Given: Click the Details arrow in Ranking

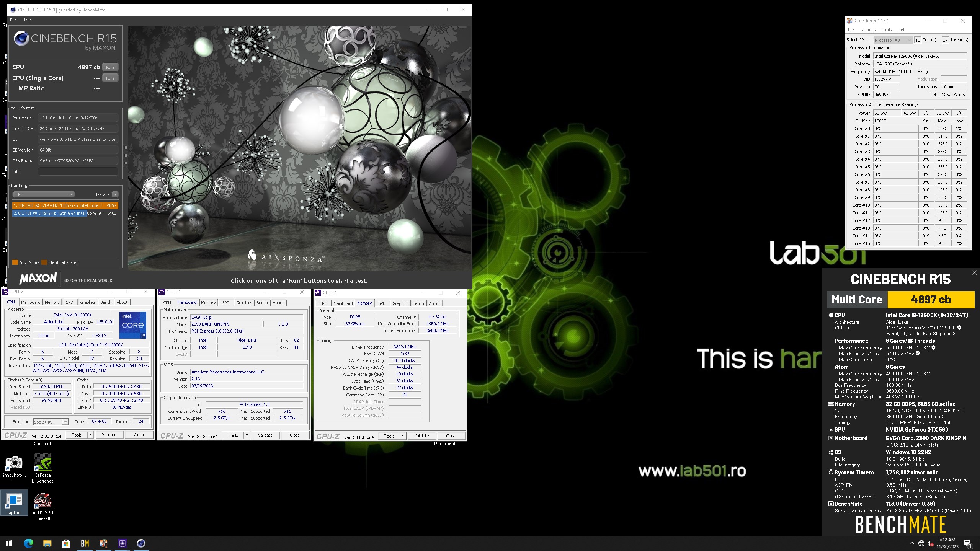Looking at the screenshot, I should pyautogui.click(x=115, y=194).
